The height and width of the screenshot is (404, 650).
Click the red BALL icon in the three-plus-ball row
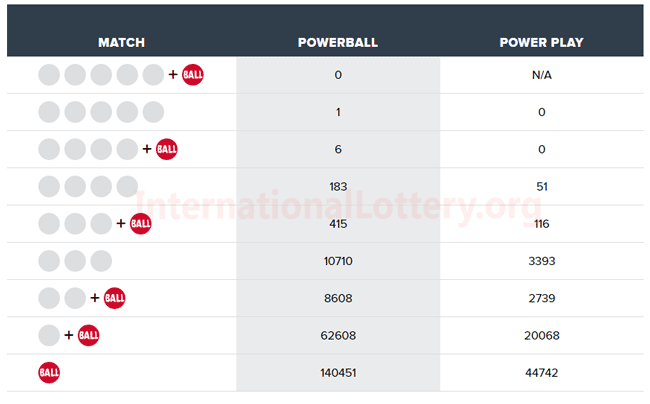point(141,224)
